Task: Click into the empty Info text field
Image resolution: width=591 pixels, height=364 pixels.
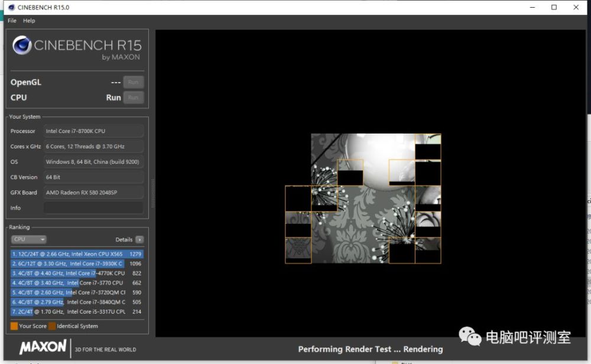Action: pyautogui.click(x=93, y=208)
